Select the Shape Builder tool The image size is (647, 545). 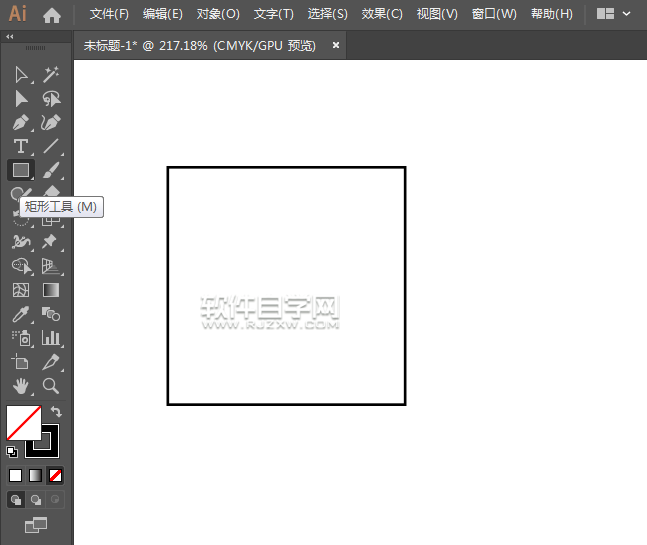click(21, 266)
